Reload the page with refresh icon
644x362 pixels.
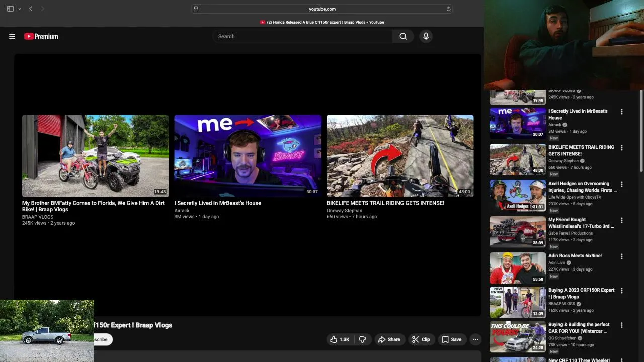click(x=448, y=9)
